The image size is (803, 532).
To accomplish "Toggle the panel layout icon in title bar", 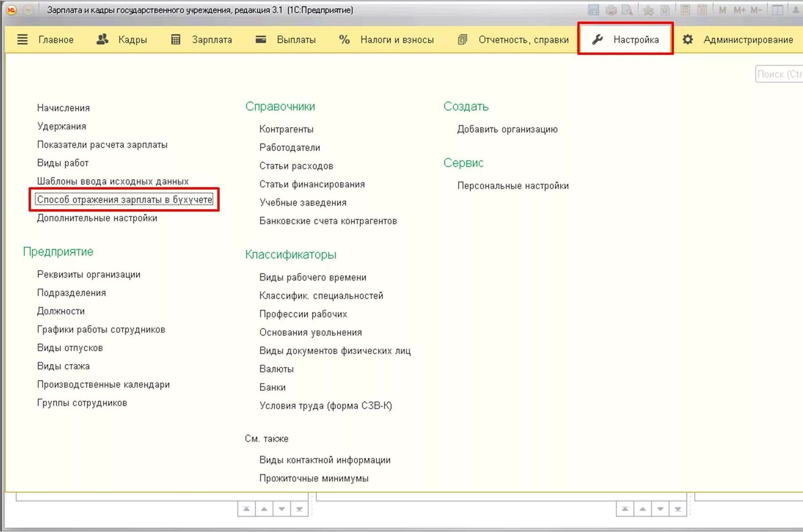I will (x=778, y=10).
